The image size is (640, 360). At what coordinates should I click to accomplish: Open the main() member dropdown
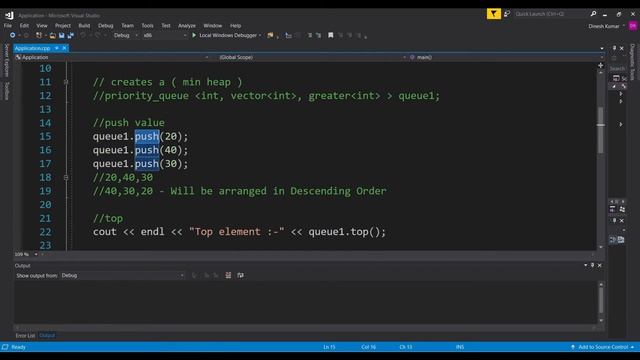tap(506, 58)
